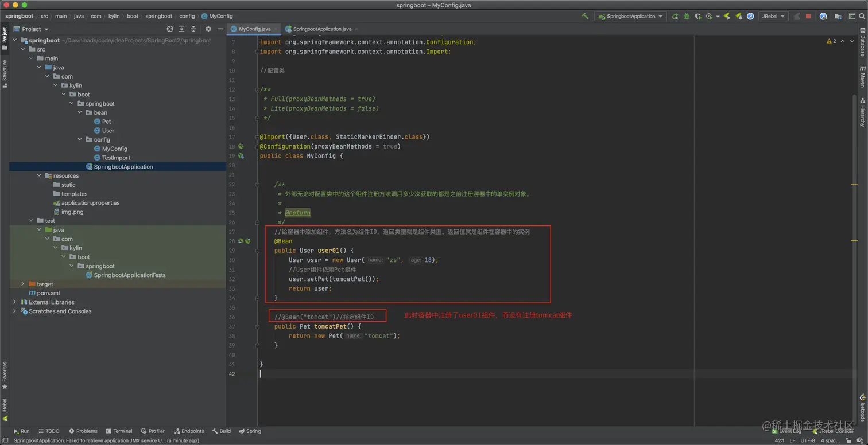Open the Structure side panel
Image resolution: width=868 pixels, height=445 pixels.
tap(5, 73)
